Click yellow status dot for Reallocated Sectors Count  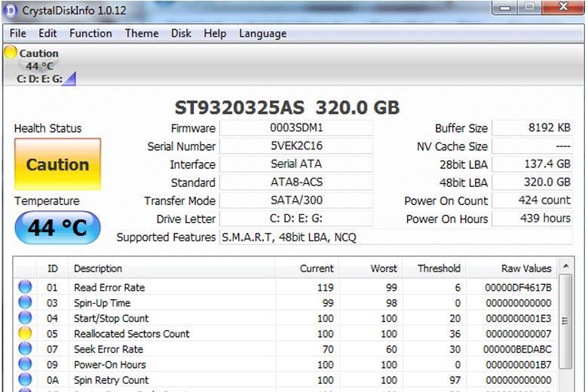(25, 333)
